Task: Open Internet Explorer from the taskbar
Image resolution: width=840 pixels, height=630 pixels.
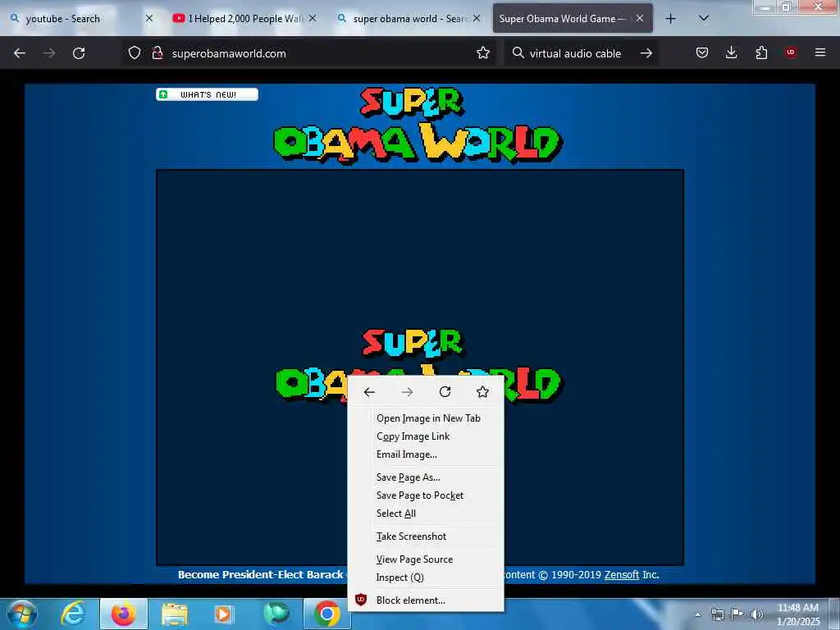Action: click(73, 614)
